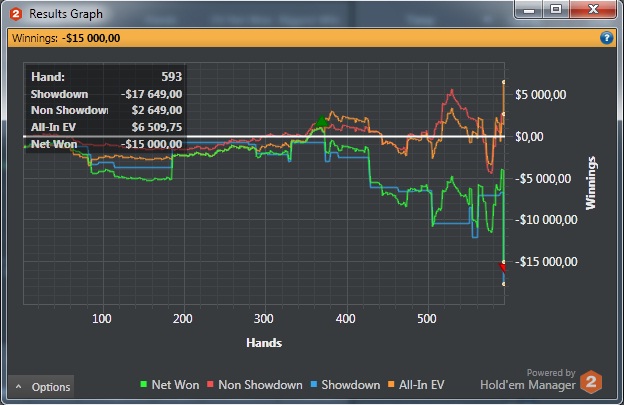Click the Net Won legend label
This screenshot has width=624, height=405.
[175, 385]
